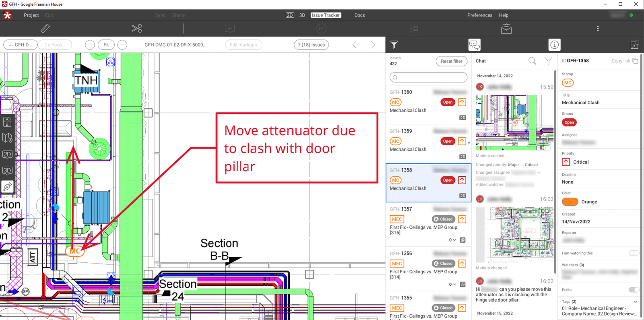Open the issue filter funnel icon
This screenshot has width=644, height=320.
click(394, 45)
